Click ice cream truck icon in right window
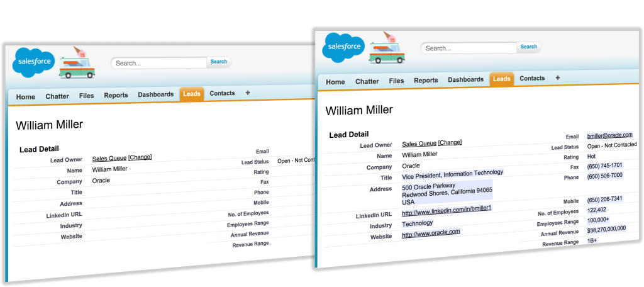Image resolution: width=644 pixels, height=287 pixels. (387, 48)
